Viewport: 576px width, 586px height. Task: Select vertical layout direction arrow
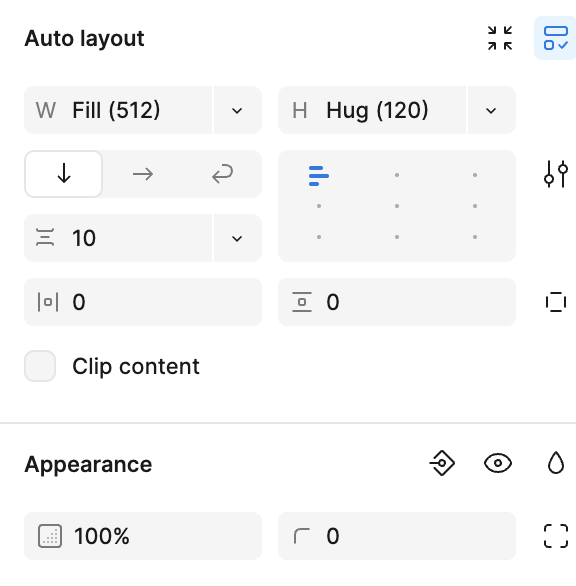[64, 174]
